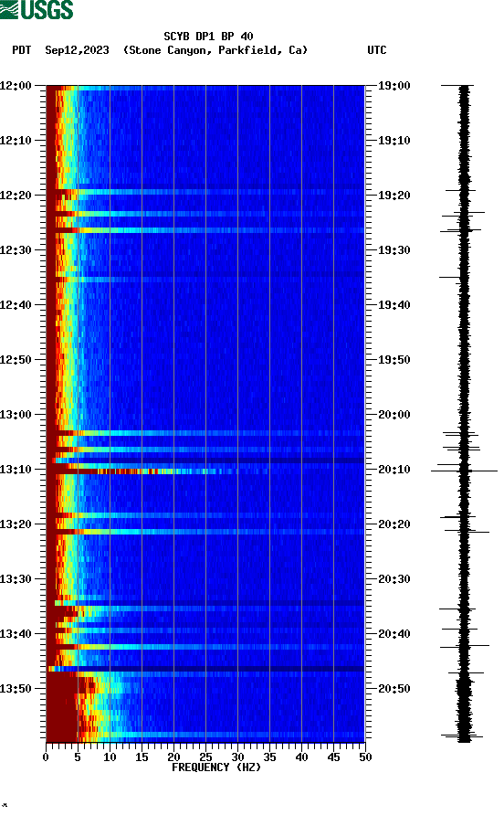Click the 12:10 PDT time label
This screenshot has width=504, height=815.
[x=16, y=141]
